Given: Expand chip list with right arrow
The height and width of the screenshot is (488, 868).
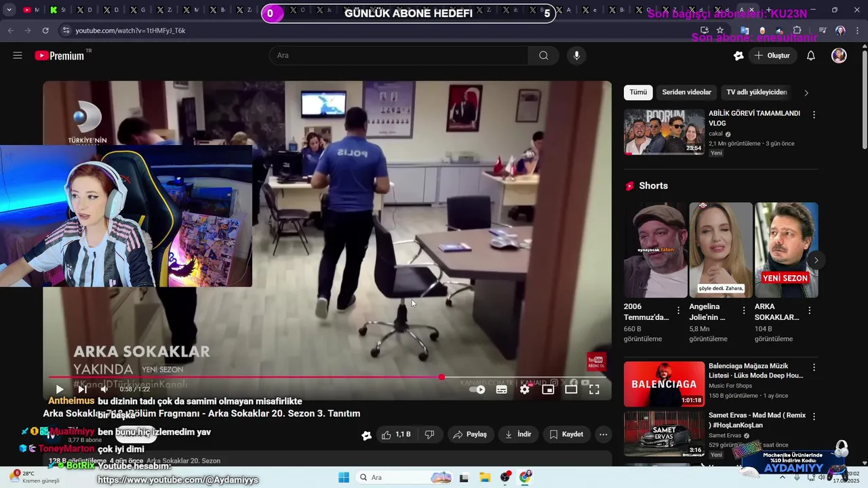Looking at the screenshot, I should point(806,93).
